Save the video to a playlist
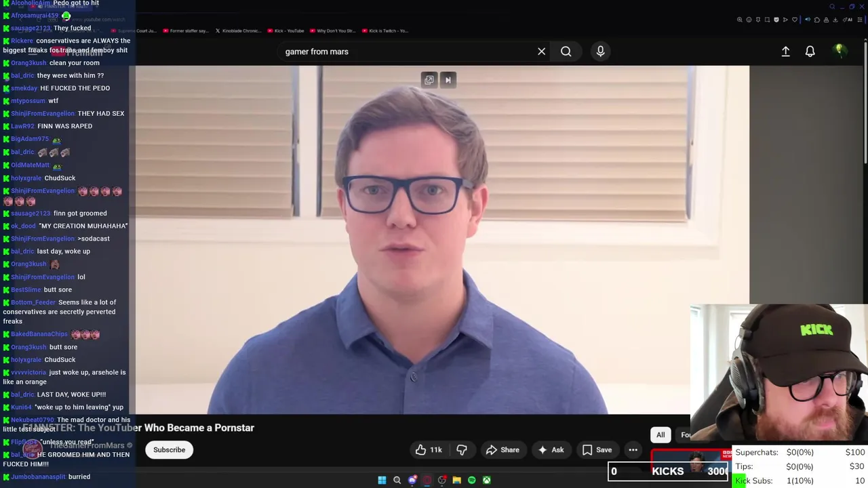This screenshot has height=488, width=868. click(x=597, y=450)
